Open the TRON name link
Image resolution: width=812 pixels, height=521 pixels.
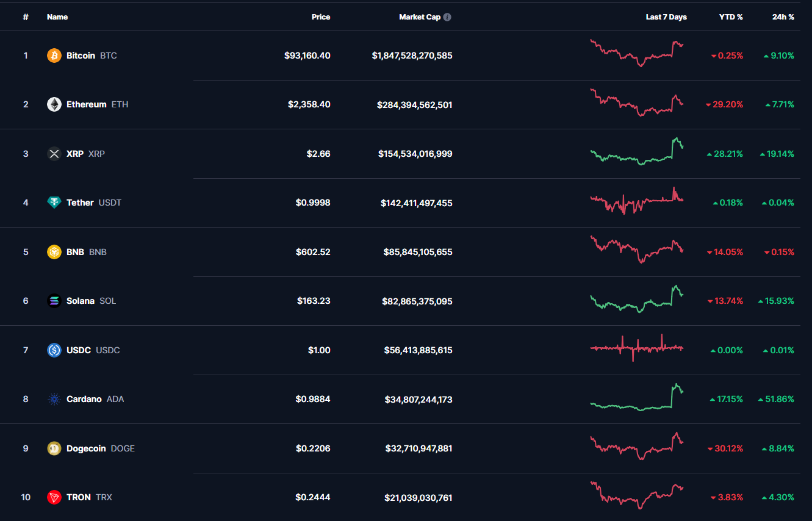[79, 497]
